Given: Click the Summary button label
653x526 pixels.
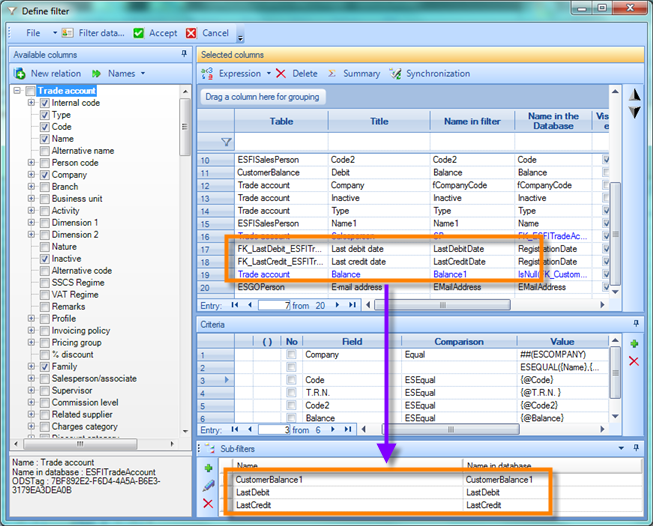Looking at the screenshot, I should coord(361,74).
